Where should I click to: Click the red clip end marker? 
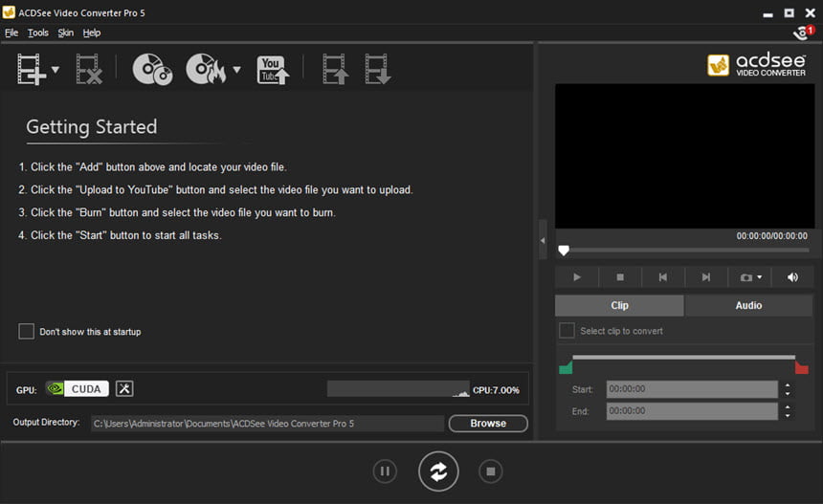point(802,367)
